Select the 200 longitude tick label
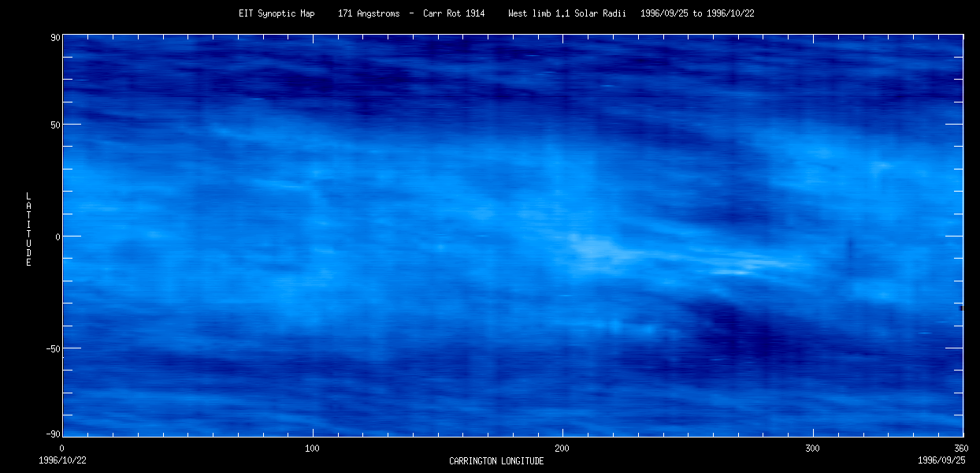The image size is (980, 473). pyautogui.click(x=562, y=449)
